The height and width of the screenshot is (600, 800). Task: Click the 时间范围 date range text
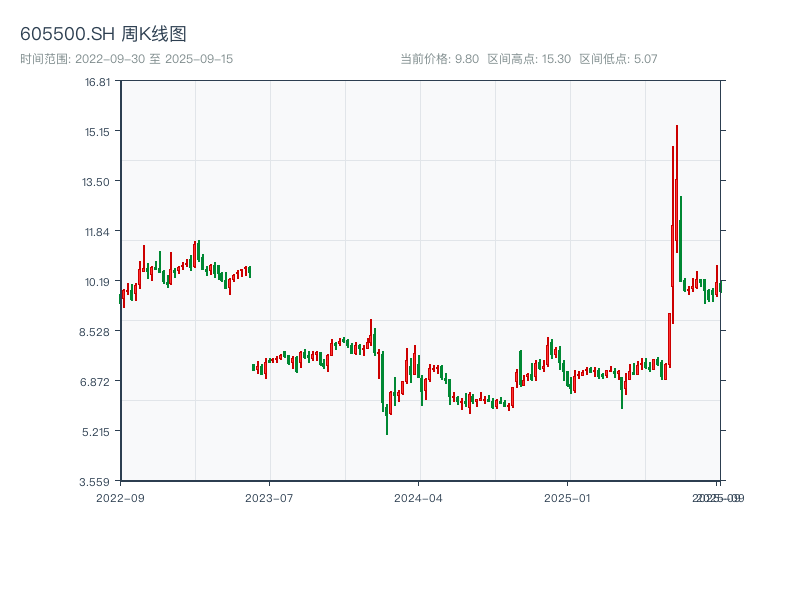126,59
